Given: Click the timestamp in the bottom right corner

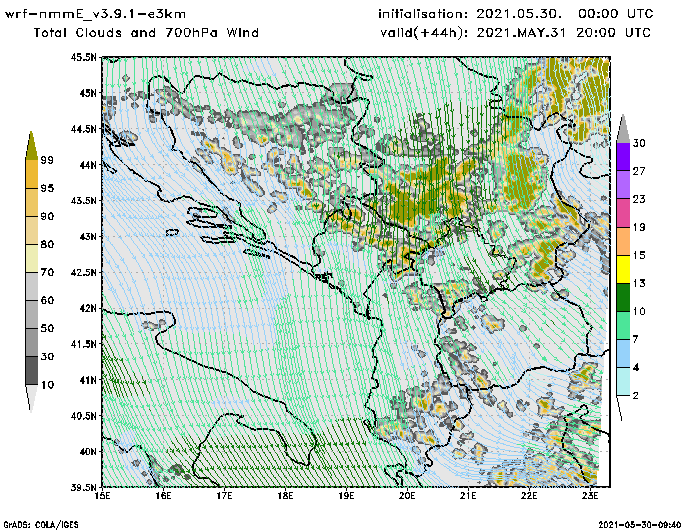Looking at the screenshot, I should point(639,524).
